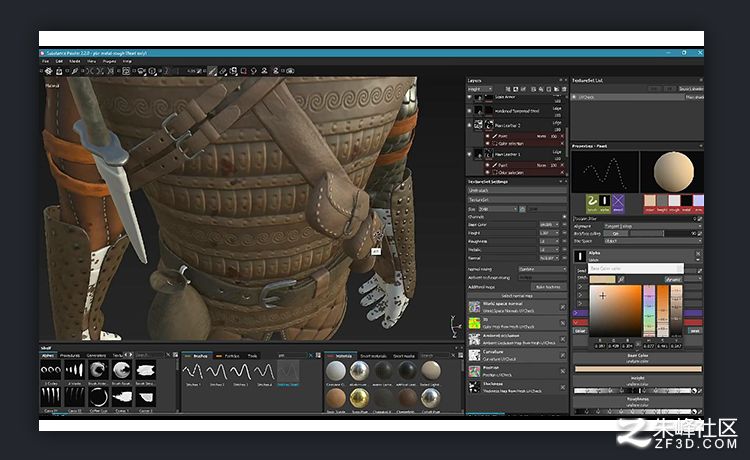The image size is (750, 460).
Task: Click the Alphas shelf search field
Action: click(x=150, y=355)
